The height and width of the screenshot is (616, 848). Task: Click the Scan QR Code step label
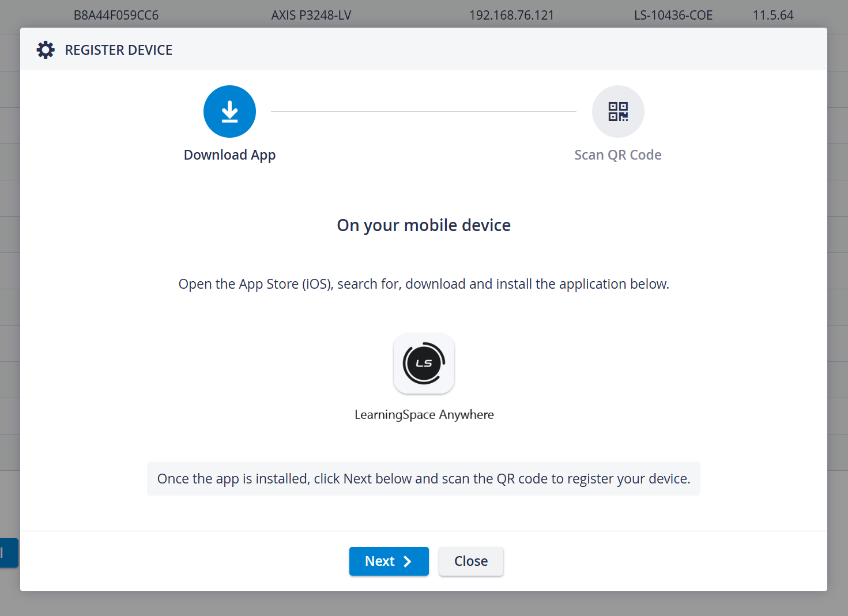point(618,155)
